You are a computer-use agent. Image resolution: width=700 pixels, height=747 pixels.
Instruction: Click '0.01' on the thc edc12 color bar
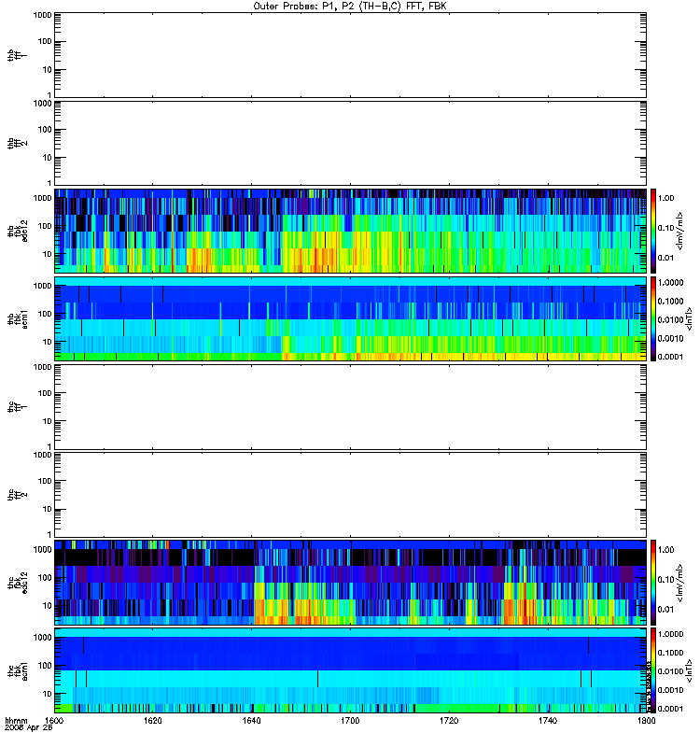pos(665,610)
